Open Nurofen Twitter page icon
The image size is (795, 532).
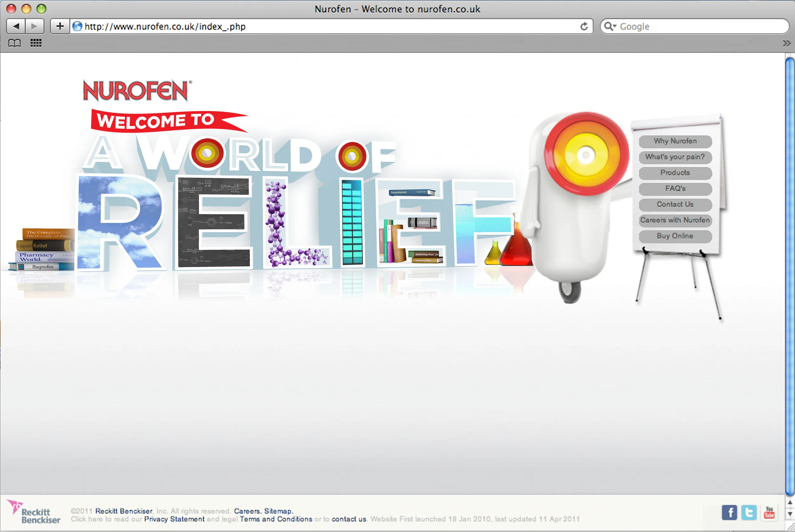click(x=749, y=512)
